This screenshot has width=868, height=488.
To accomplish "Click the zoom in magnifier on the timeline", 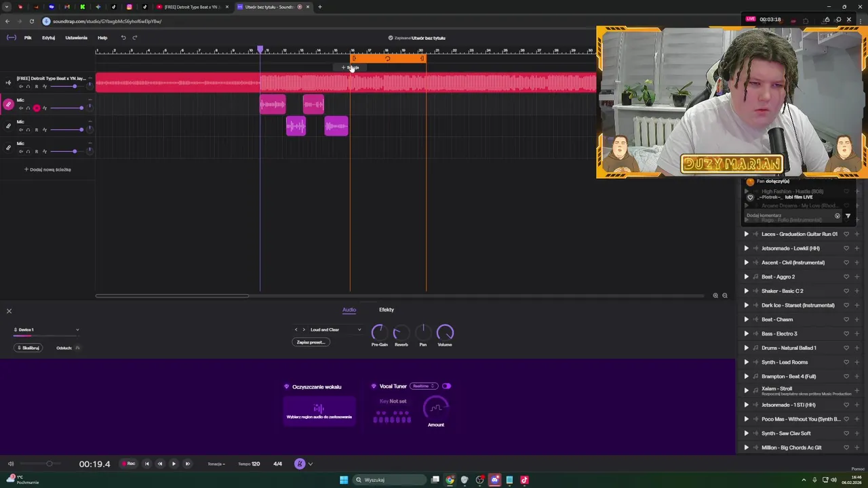I will [x=715, y=296].
